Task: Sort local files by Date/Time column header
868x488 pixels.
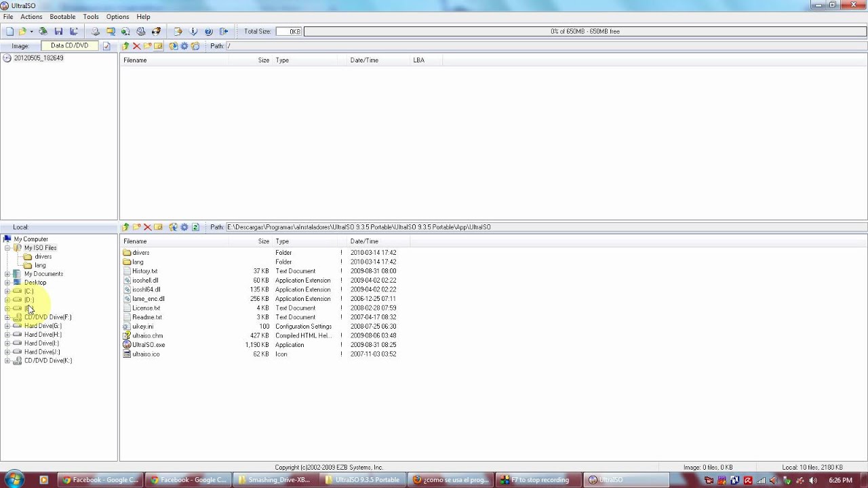Action: pos(379,241)
